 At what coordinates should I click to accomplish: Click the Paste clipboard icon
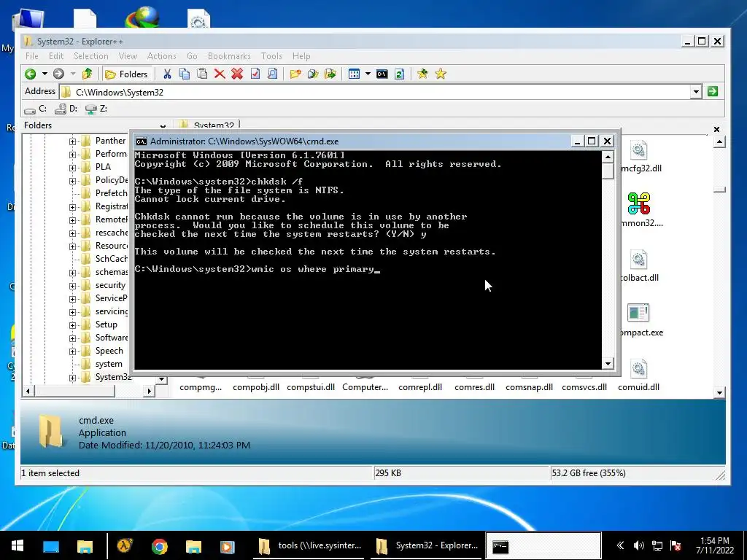click(x=202, y=74)
